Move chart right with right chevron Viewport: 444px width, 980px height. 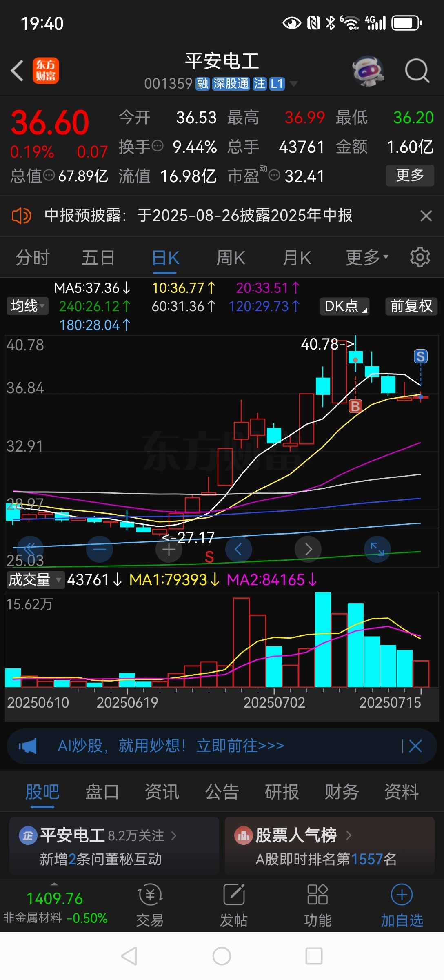coord(308,549)
